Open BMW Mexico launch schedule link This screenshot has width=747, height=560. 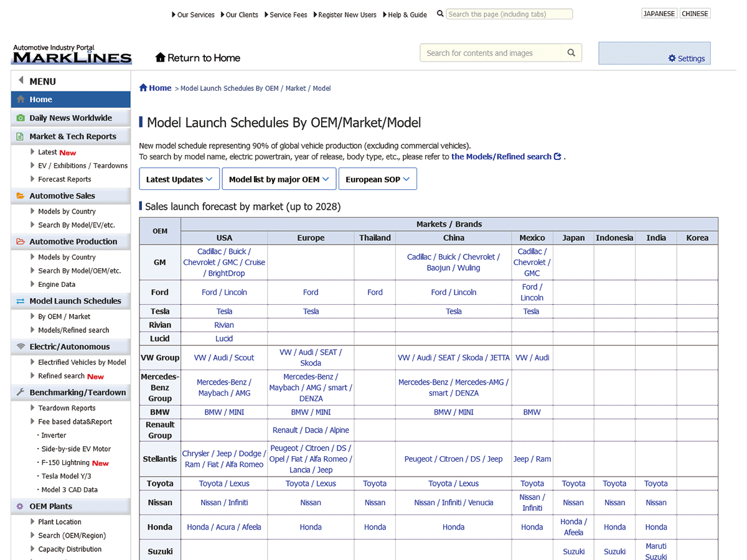tap(532, 412)
